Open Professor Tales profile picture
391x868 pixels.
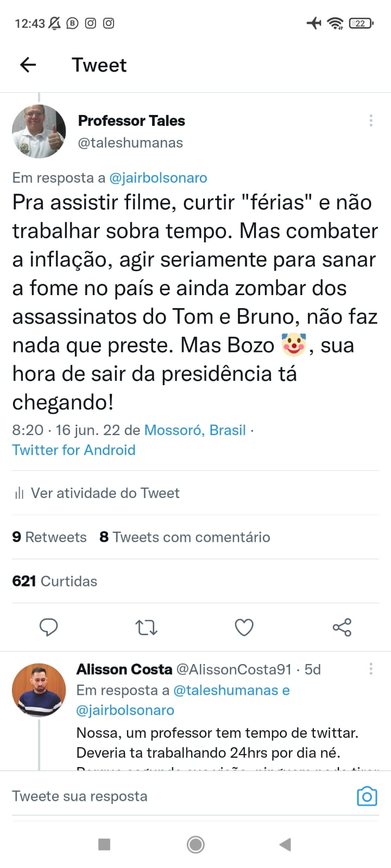[39, 131]
